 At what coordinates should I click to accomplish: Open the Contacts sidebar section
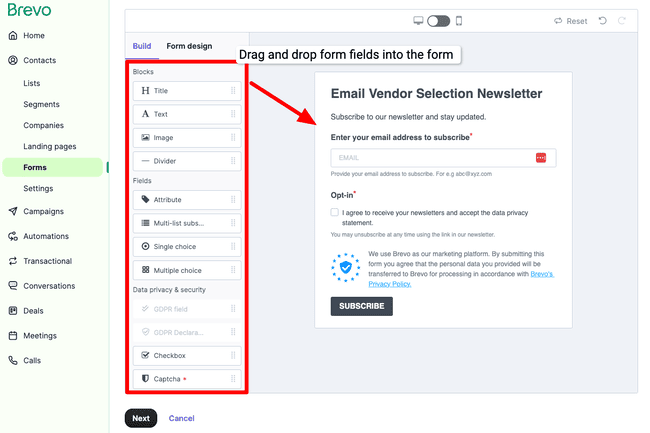39,60
